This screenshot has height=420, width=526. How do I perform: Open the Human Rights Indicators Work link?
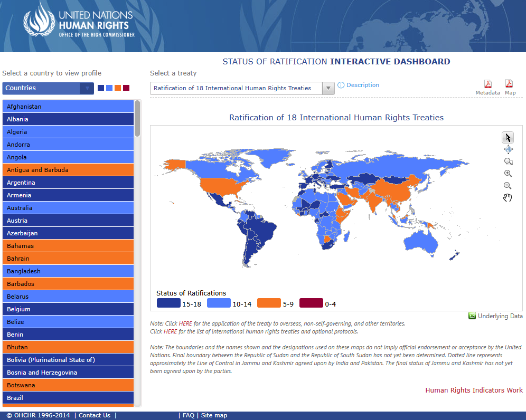coord(474,390)
